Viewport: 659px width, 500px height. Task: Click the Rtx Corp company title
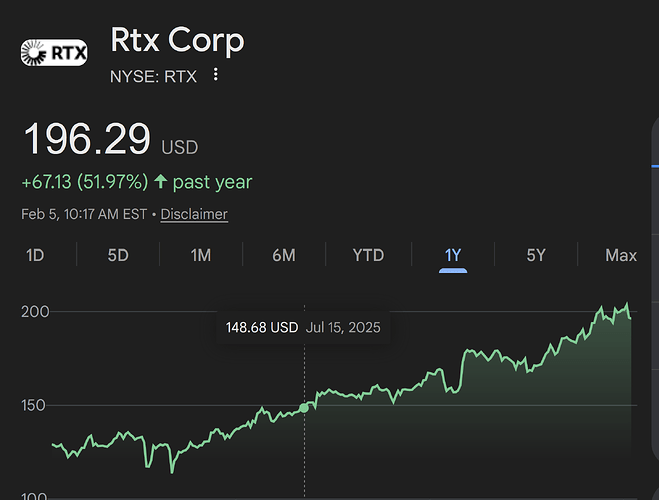click(x=177, y=41)
